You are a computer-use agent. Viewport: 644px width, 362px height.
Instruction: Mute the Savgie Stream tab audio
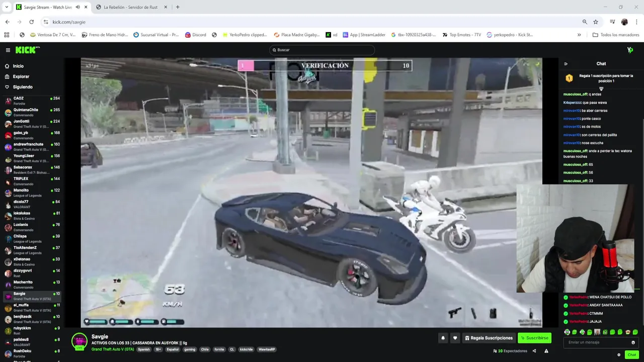[77, 7]
